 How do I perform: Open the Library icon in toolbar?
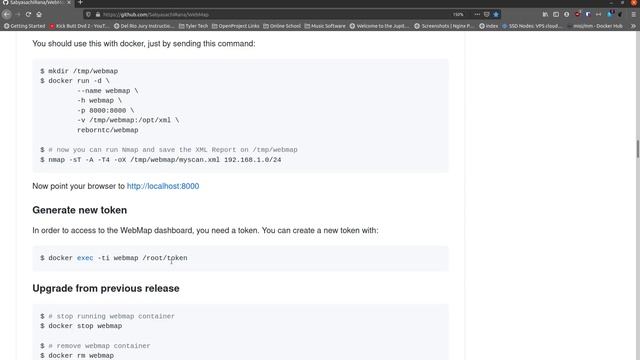coord(545,14)
